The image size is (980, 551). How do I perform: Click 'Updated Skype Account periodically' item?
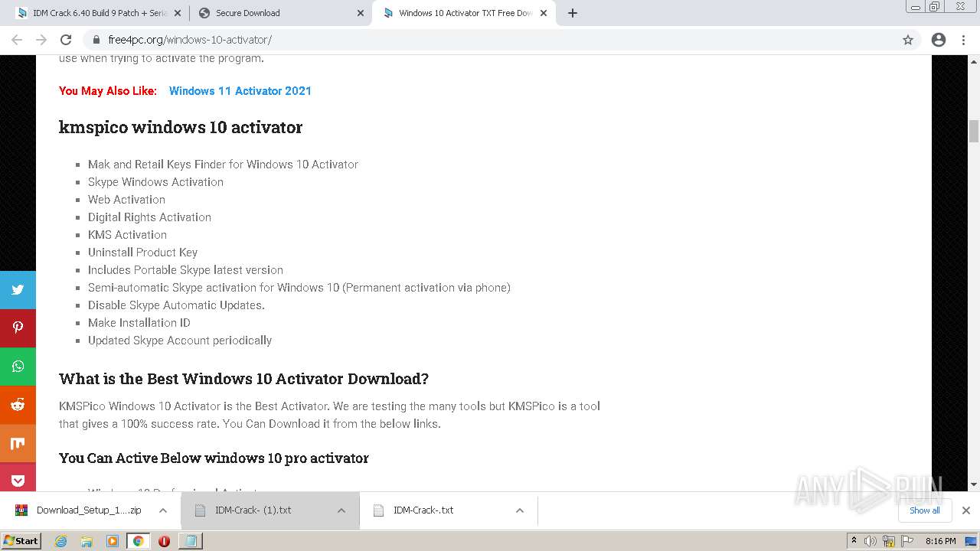click(x=180, y=341)
